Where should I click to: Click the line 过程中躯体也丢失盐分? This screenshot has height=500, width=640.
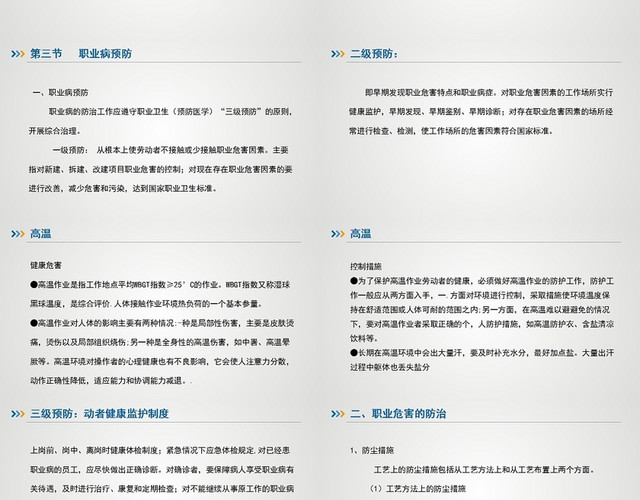click(x=390, y=367)
